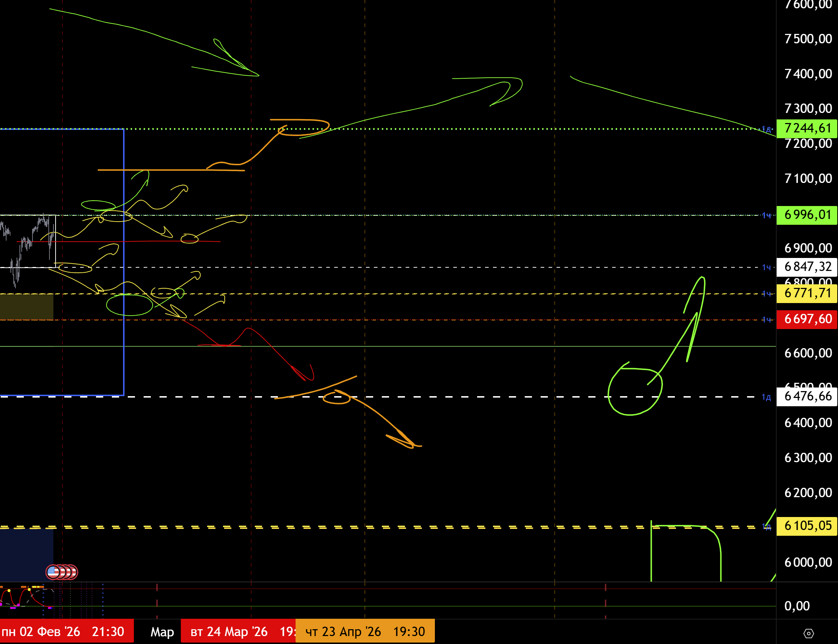Click the 6 105,05 yellow price label
The image size is (838, 644).
(x=807, y=526)
